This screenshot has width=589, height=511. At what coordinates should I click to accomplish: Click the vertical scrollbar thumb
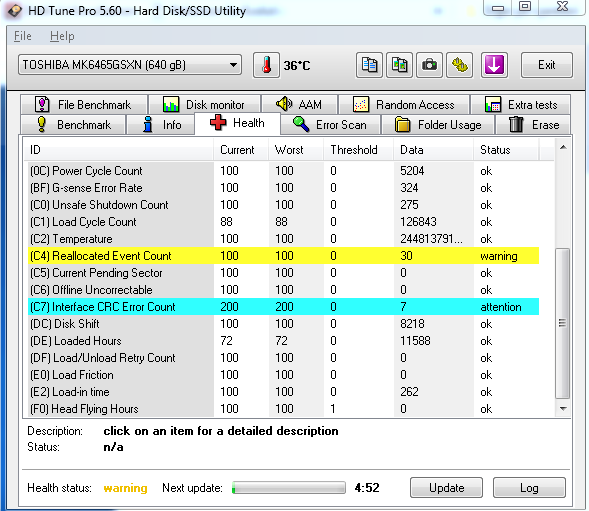(x=563, y=323)
